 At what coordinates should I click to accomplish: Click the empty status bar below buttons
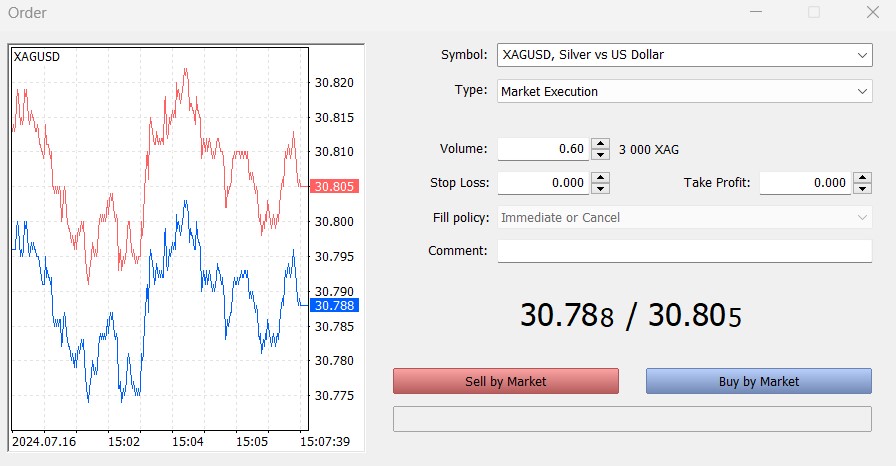pyautogui.click(x=632, y=419)
